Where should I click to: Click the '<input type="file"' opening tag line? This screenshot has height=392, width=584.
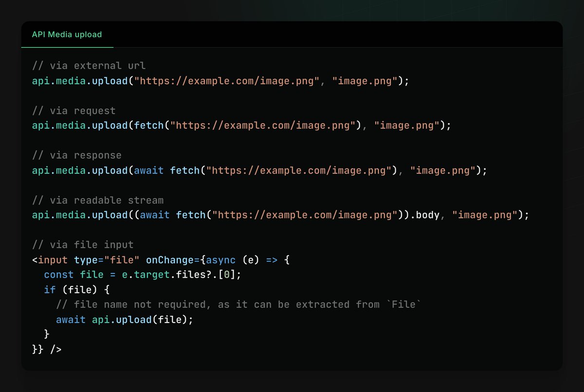pos(161,260)
